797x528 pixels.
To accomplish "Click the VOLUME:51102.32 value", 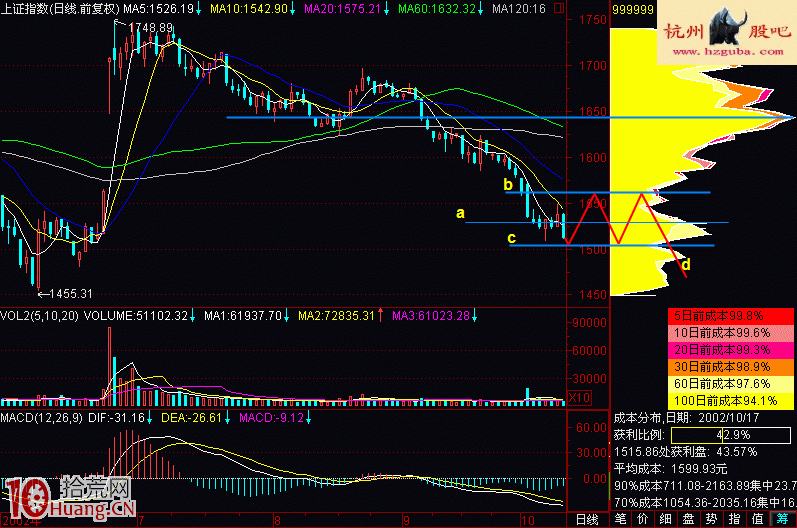I will (139, 316).
